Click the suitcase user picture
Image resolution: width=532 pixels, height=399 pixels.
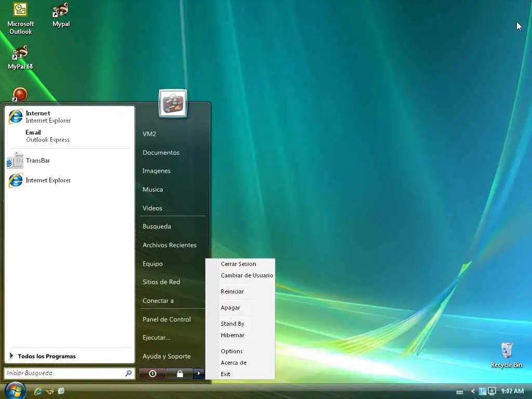(172, 103)
